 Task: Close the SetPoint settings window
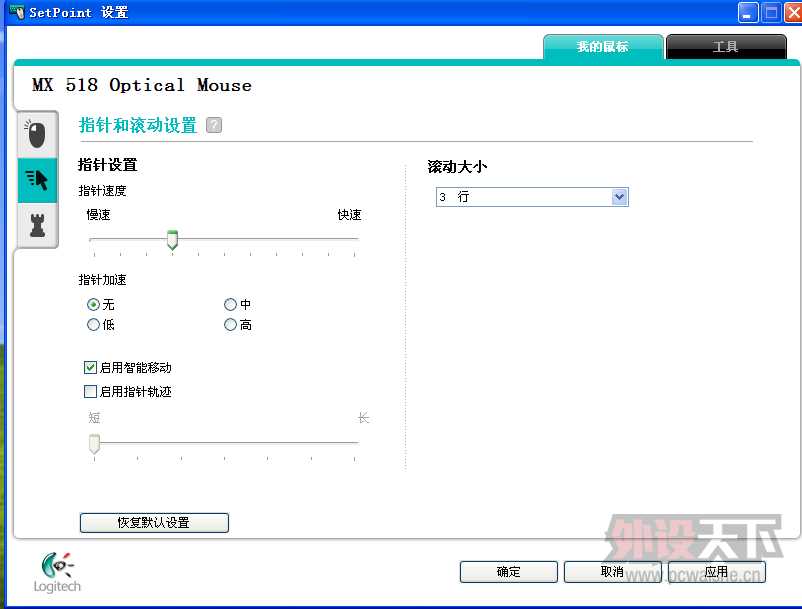pyautogui.click(x=793, y=12)
